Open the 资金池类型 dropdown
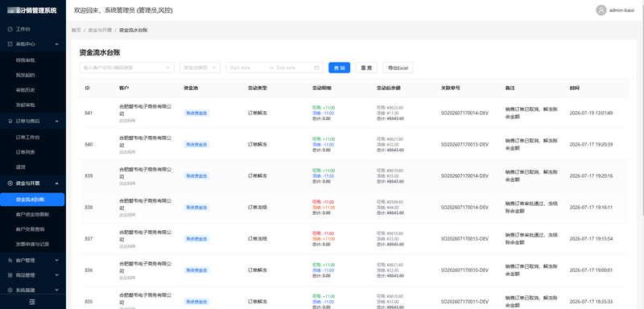 200,68
